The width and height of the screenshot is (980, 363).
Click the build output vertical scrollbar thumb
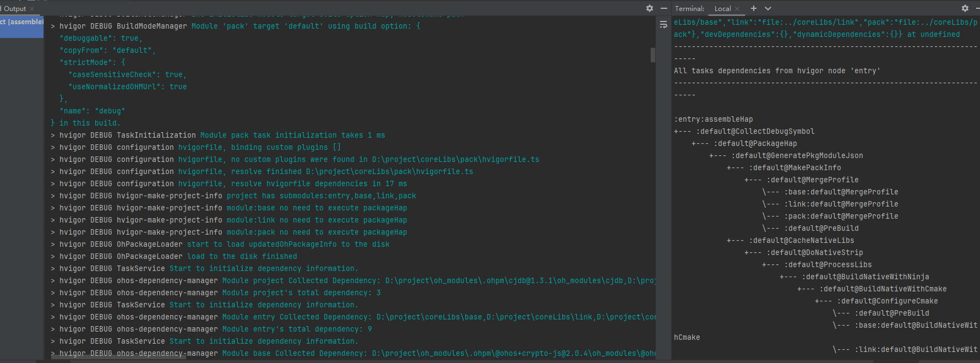[653, 55]
